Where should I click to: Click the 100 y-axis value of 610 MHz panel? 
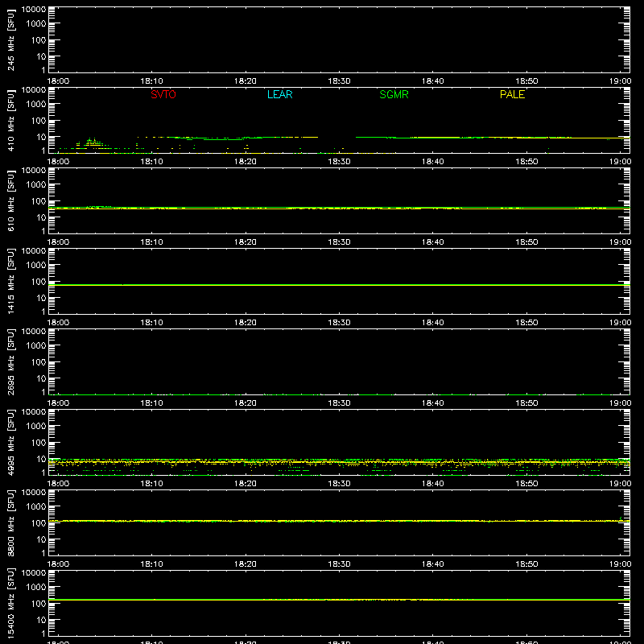[x=39, y=201]
